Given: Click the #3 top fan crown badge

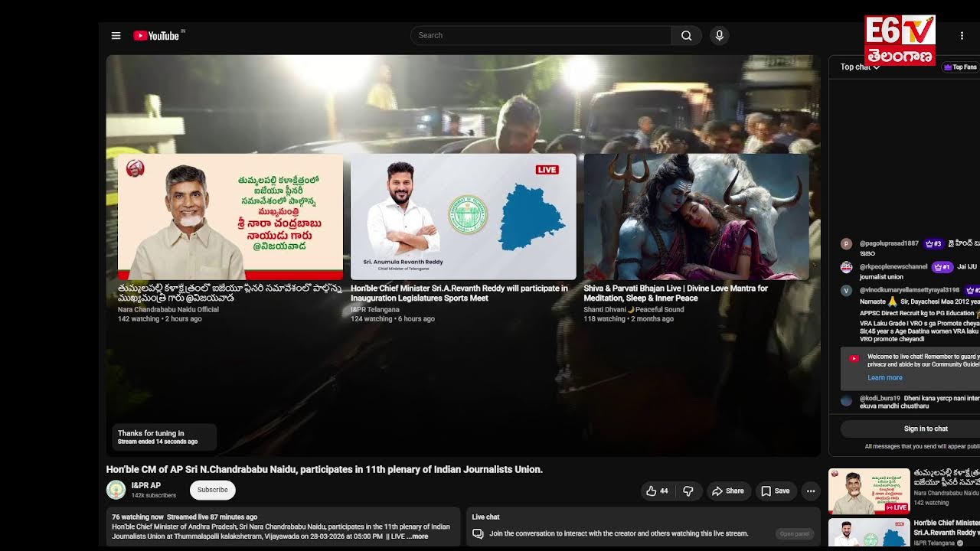Looking at the screenshot, I should [933, 244].
